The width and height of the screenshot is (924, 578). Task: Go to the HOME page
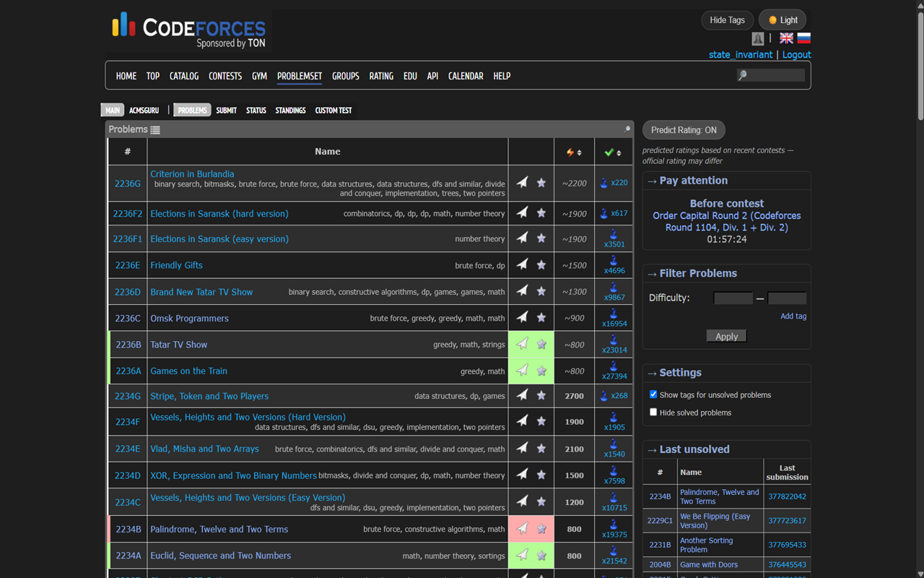click(x=126, y=76)
